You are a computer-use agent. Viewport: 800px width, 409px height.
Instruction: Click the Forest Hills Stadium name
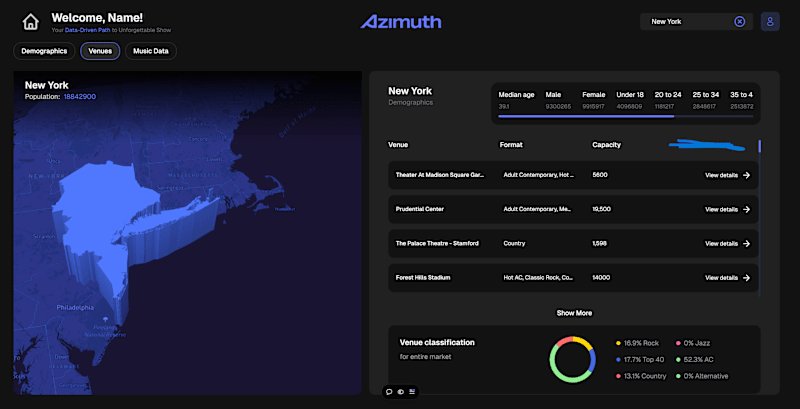[x=422, y=277]
